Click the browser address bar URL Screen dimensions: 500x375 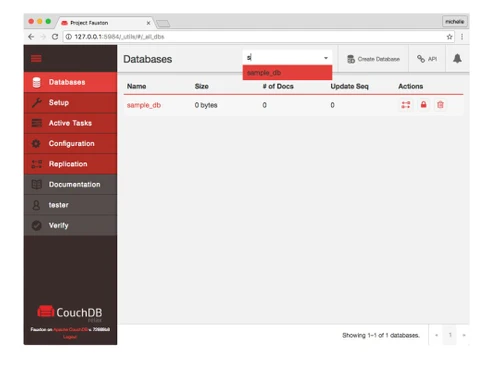[119, 37]
